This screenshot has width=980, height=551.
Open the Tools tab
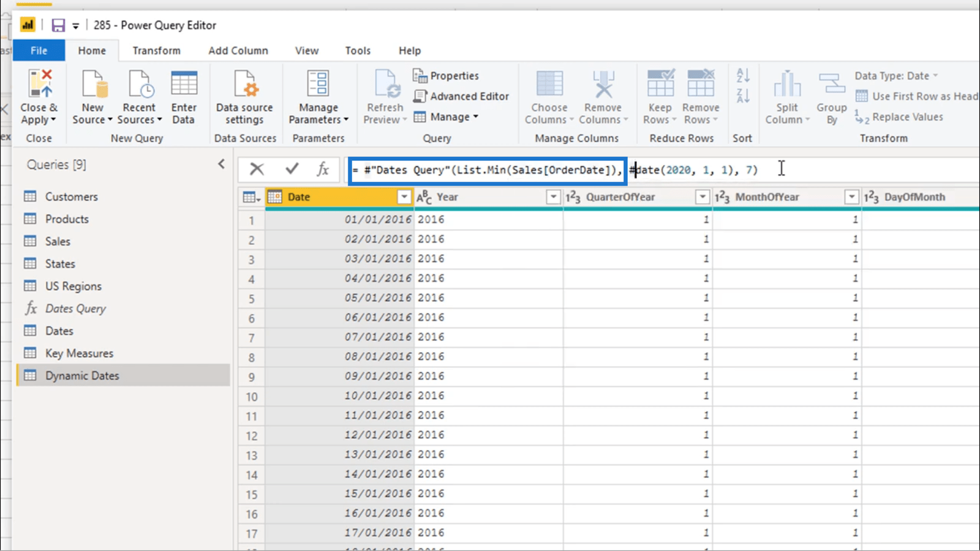[358, 51]
